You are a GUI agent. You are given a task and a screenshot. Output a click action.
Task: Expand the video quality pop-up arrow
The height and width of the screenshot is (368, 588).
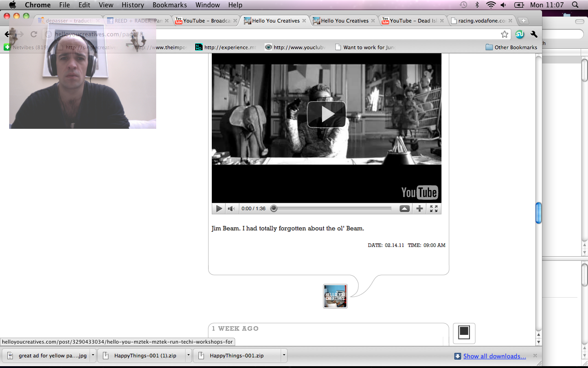click(404, 209)
